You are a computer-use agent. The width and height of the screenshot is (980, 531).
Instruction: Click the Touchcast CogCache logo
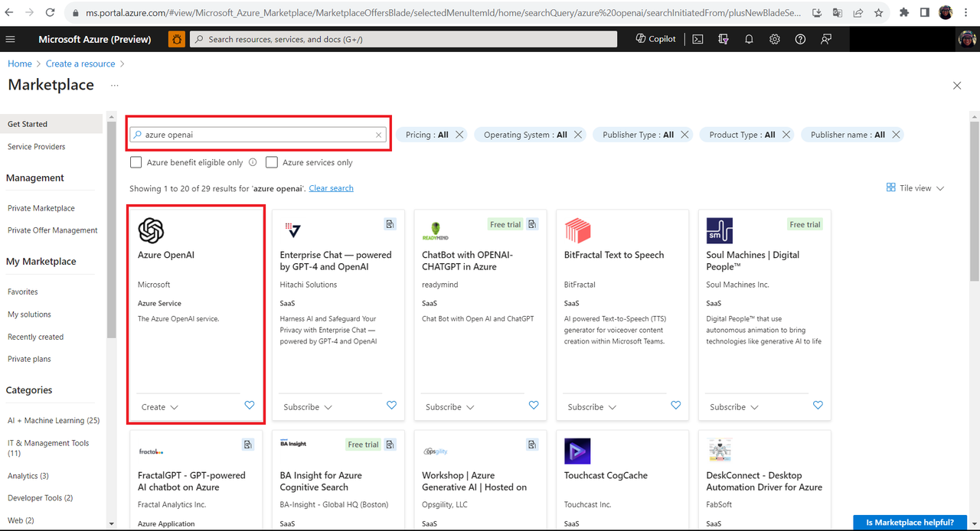[577, 451]
